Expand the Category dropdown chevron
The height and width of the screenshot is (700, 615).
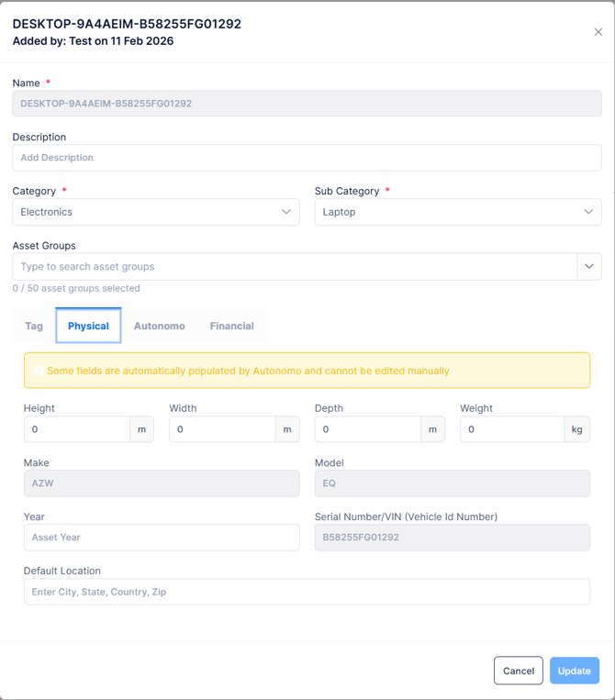click(x=286, y=212)
